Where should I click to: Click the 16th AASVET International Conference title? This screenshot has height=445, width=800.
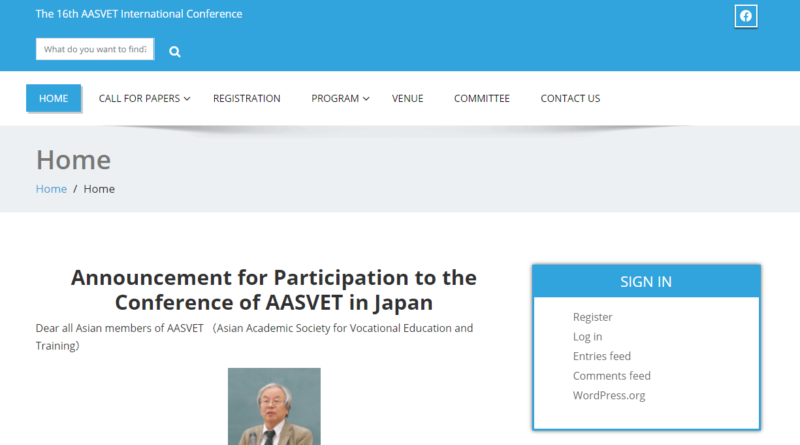[139, 14]
